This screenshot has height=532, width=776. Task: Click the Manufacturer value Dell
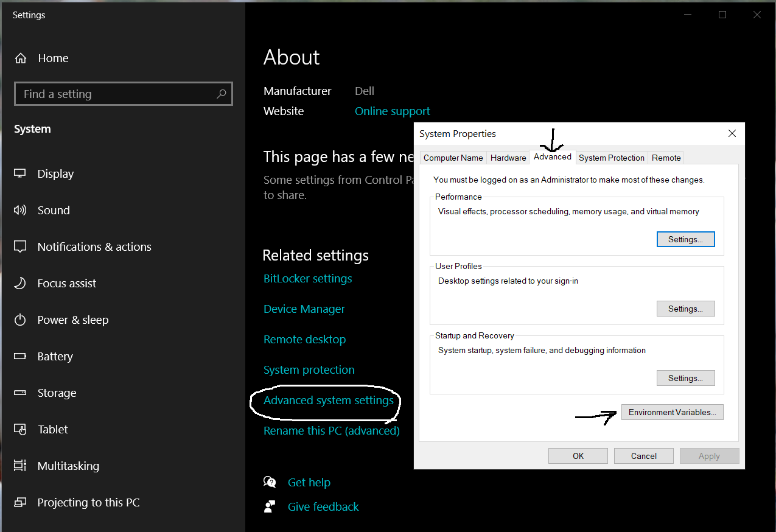click(365, 91)
